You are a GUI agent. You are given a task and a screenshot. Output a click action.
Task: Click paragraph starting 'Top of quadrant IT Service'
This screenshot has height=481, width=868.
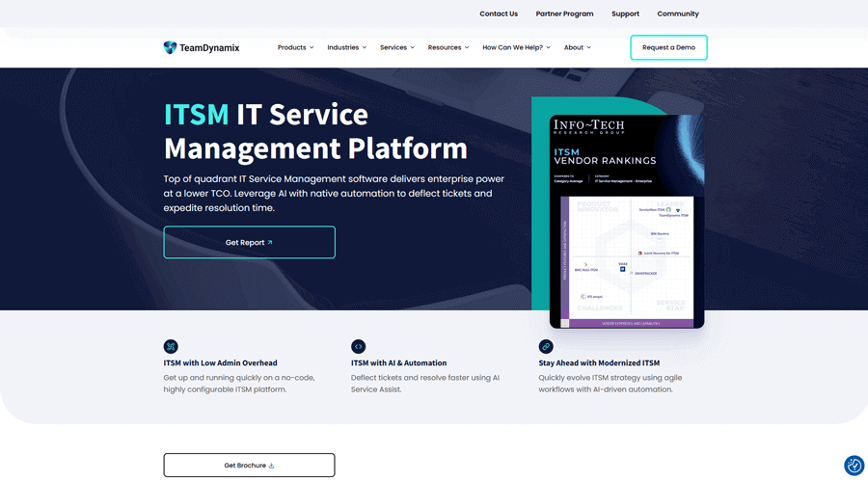(x=334, y=194)
